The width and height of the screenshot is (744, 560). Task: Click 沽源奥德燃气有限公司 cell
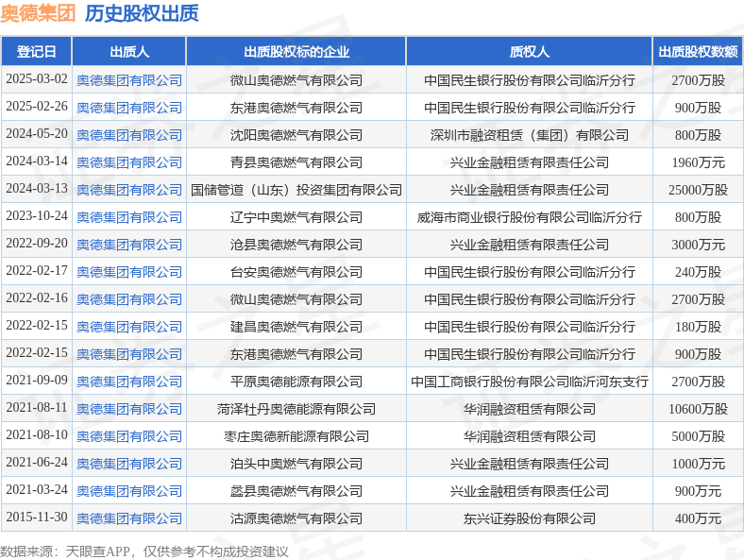coord(296,518)
